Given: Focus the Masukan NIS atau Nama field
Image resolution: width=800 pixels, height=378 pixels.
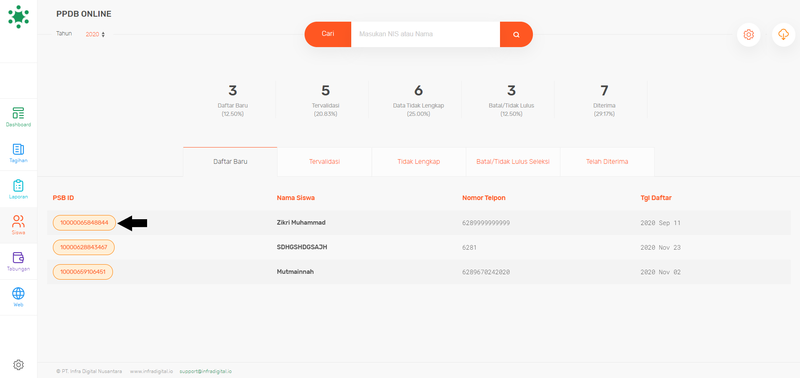Looking at the screenshot, I should click(426, 35).
